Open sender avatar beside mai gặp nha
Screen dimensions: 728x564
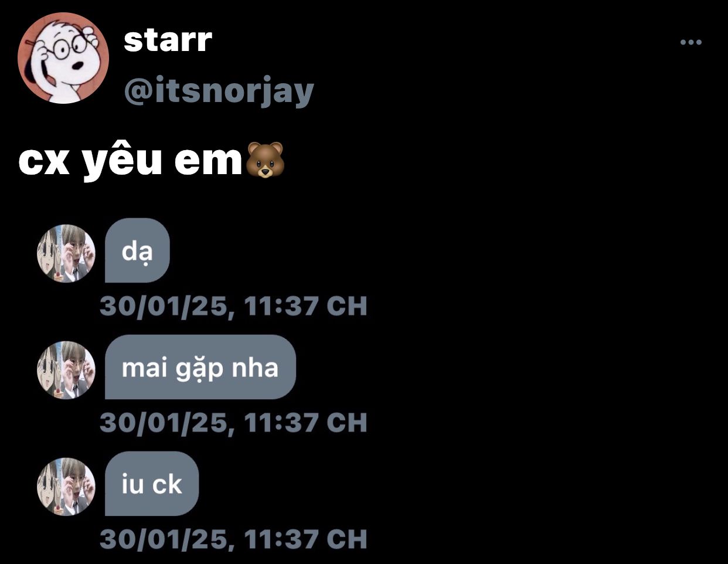(x=66, y=370)
